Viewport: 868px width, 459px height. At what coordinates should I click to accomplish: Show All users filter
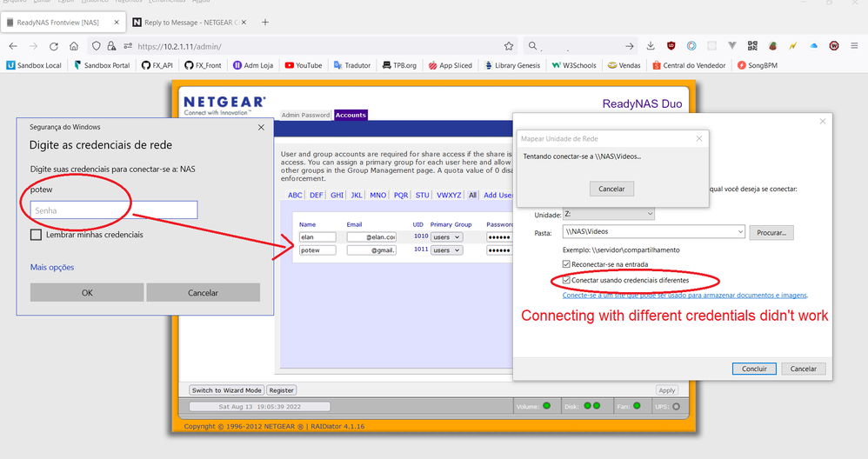pos(472,196)
